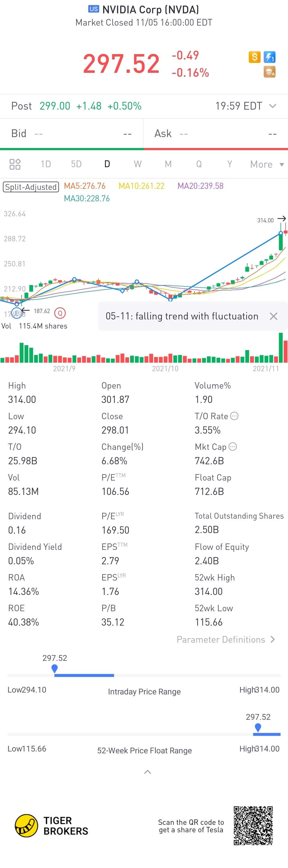Toggle the Split-Adjusted chart option
288x868 pixels.
point(31,187)
